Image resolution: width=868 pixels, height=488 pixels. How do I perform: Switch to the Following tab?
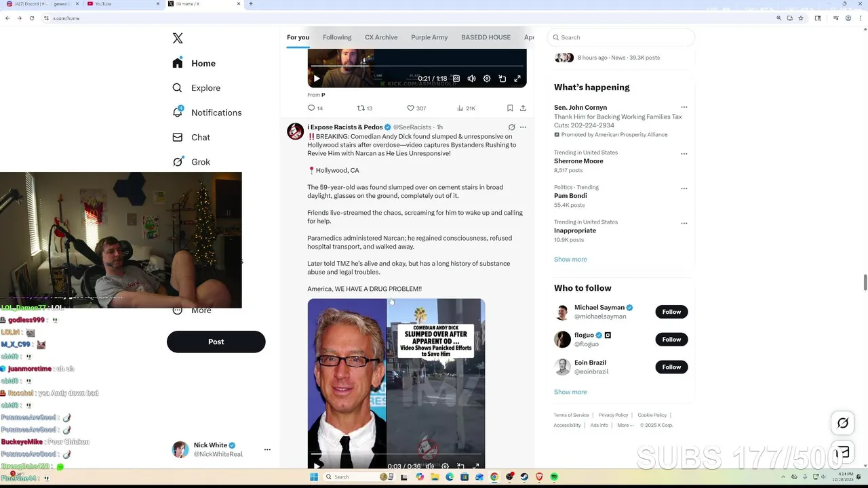(x=337, y=37)
